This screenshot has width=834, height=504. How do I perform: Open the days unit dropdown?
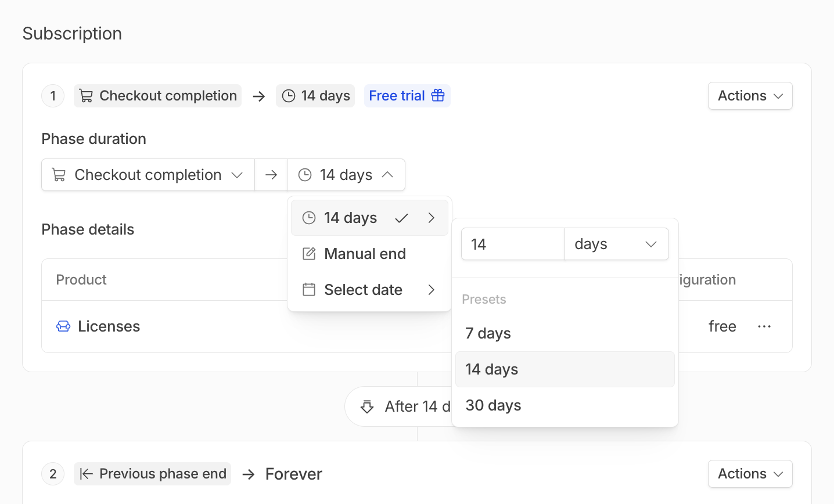coord(616,244)
